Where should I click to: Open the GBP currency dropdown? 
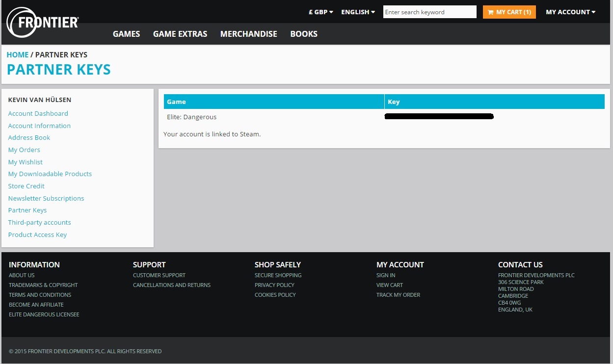321,12
